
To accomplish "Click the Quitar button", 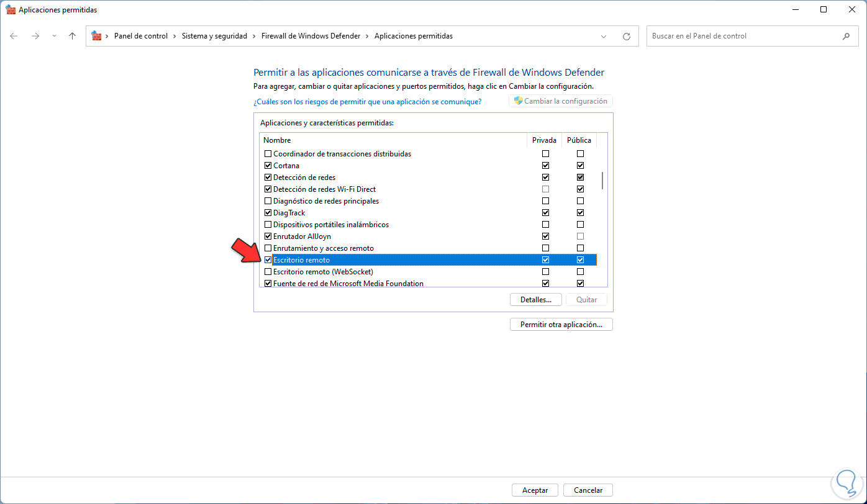I will [586, 300].
